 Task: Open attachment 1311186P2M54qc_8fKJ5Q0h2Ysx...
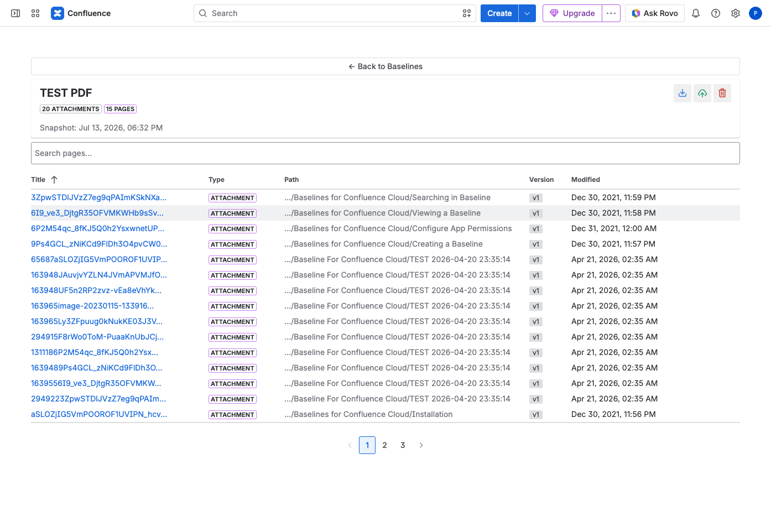click(95, 352)
